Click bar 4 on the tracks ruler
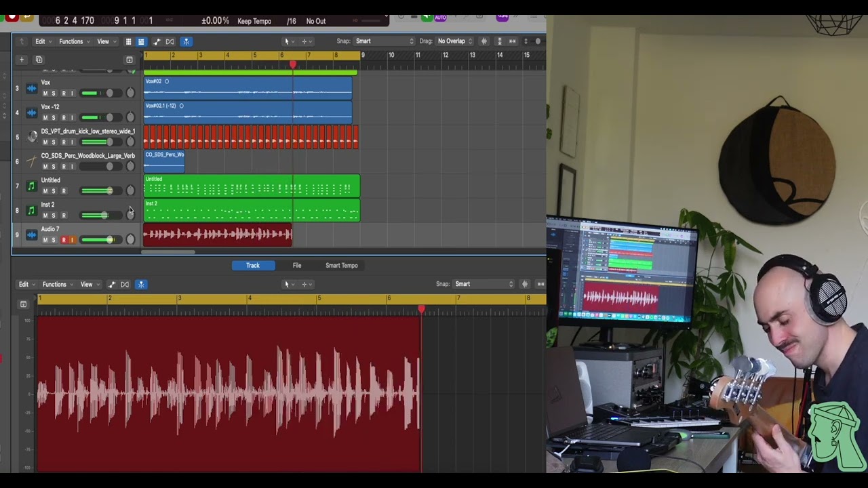This screenshot has height=488, width=868. pyautogui.click(x=227, y=55)
